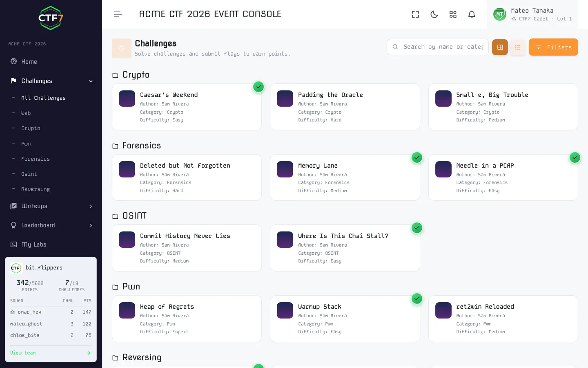Open the Memory Lane challenge title
588x368 pixels.
click(318, 166)
